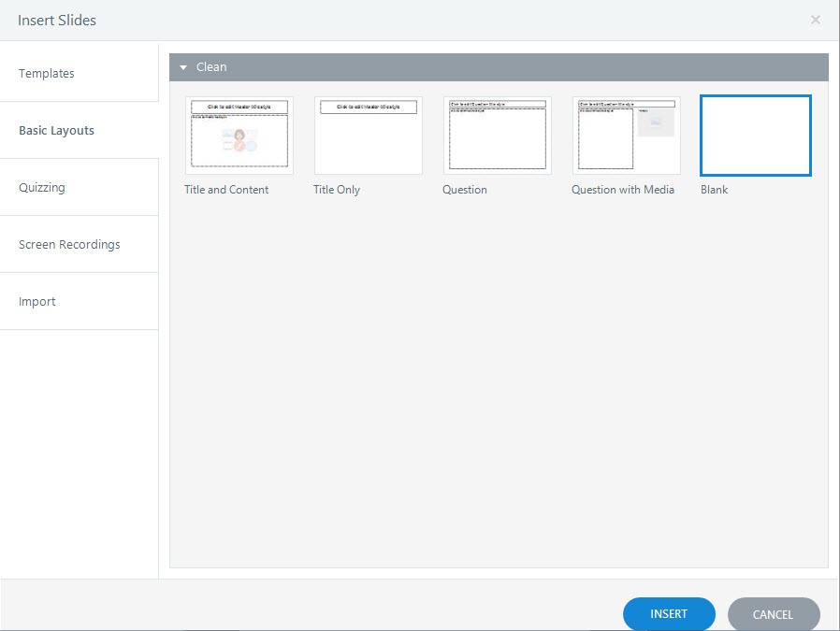840x631 pixels.
Task: Click the Title Only label
Action: tap(337, 190)
